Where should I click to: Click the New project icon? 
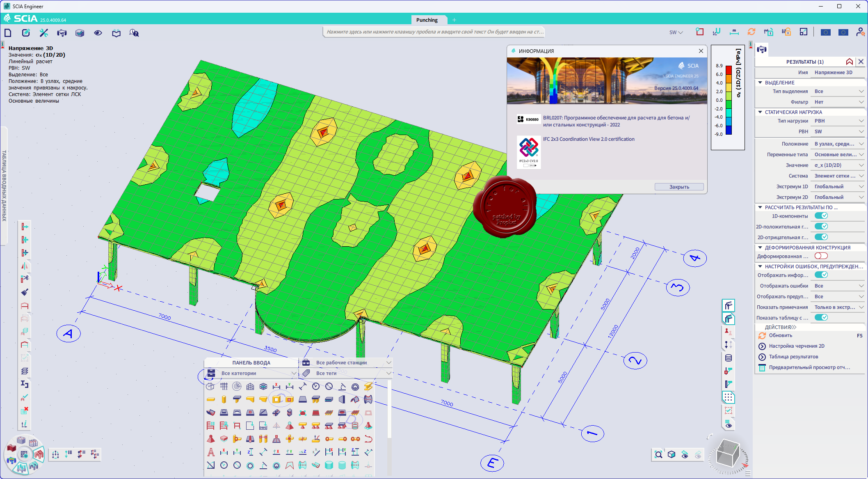8,33
